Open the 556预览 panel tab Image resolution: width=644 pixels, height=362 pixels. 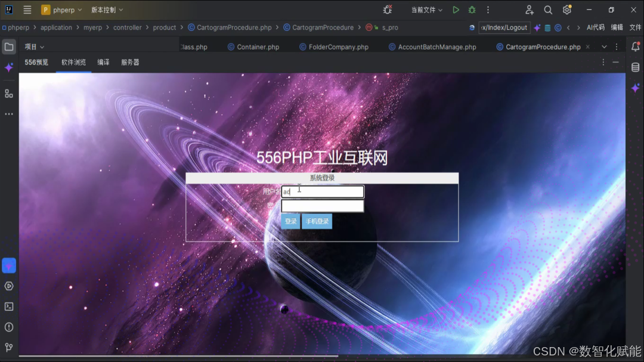(x=36, y=63)
